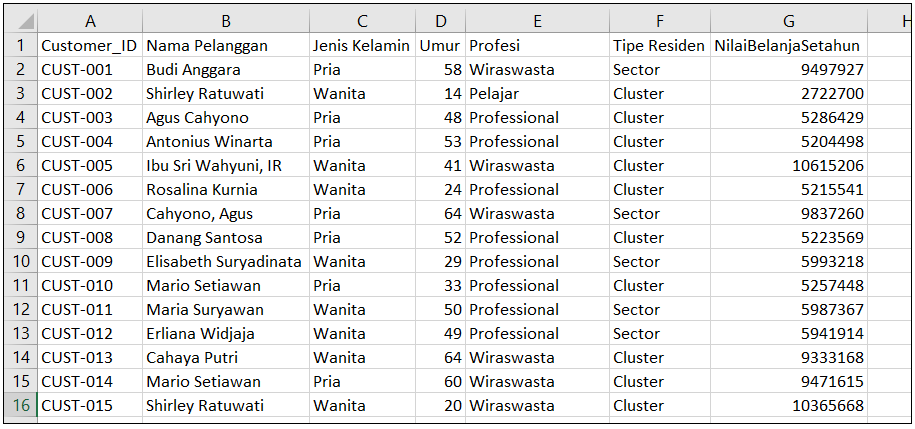Click row 8 header number
915x429 pixels.
point(21,213)
